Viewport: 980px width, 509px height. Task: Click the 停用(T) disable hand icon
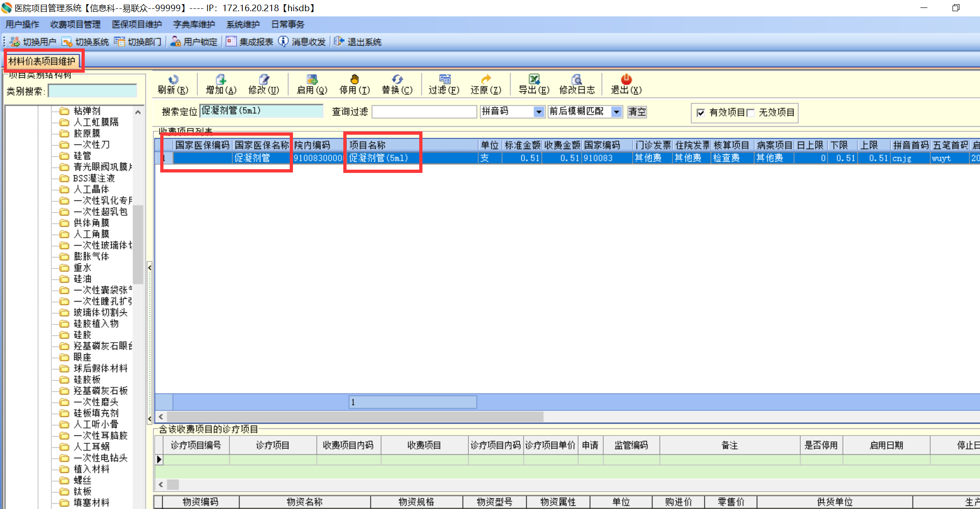354,79
